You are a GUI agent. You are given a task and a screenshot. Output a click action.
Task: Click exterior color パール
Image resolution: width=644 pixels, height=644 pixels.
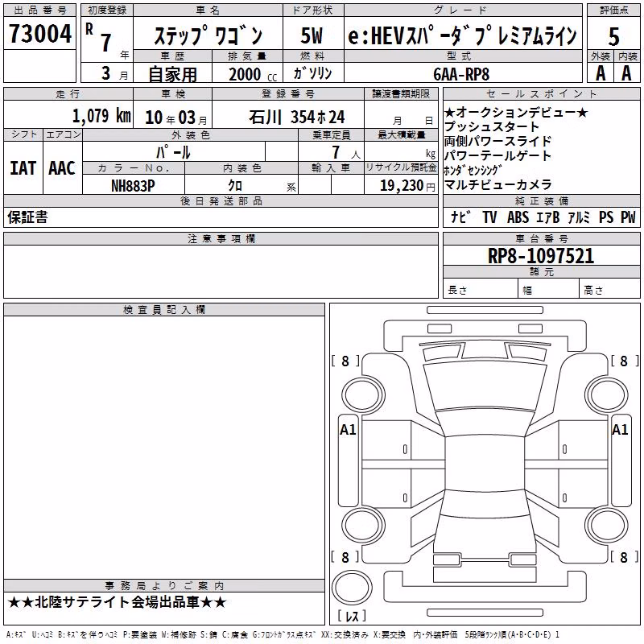(173, 152)
